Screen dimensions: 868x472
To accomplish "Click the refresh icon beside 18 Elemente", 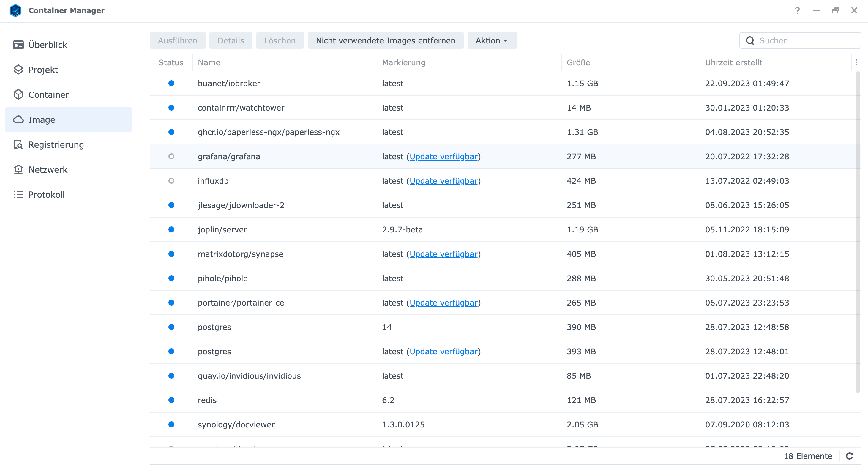I will [850, 456].
